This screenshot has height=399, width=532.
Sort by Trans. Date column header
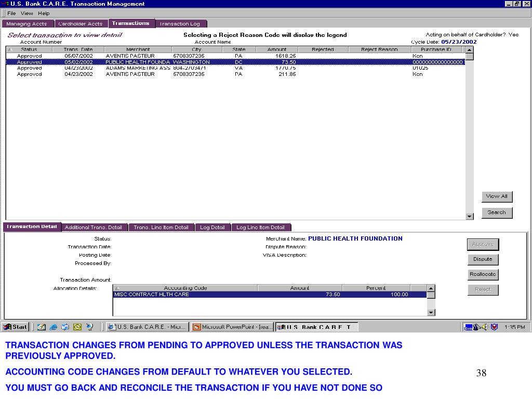point(78,49)
